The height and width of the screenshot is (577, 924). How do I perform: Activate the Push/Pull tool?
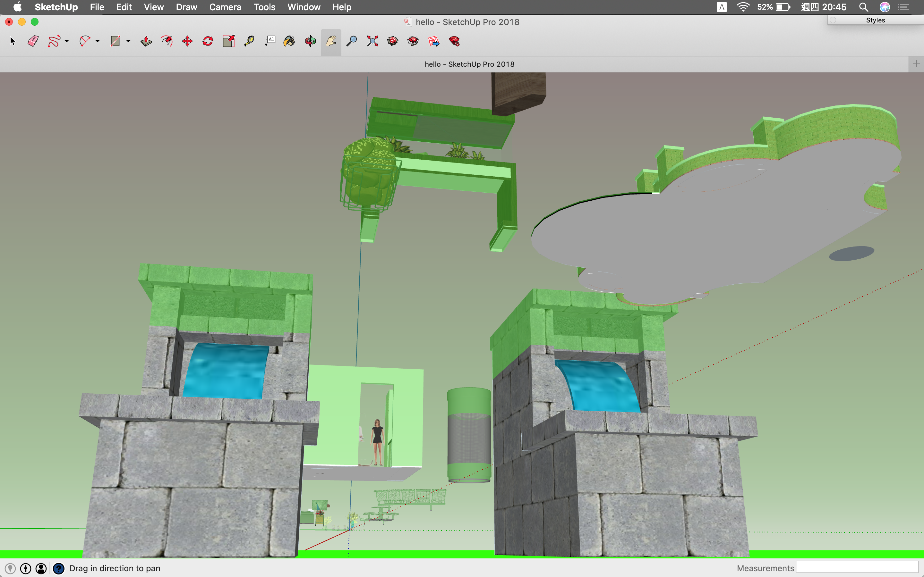146,41
